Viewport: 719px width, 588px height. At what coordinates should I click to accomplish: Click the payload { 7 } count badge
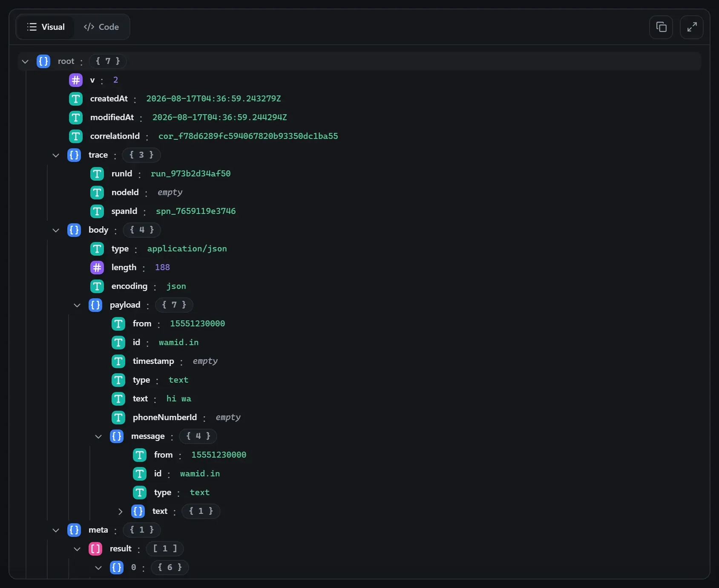(x=174, y=305)
